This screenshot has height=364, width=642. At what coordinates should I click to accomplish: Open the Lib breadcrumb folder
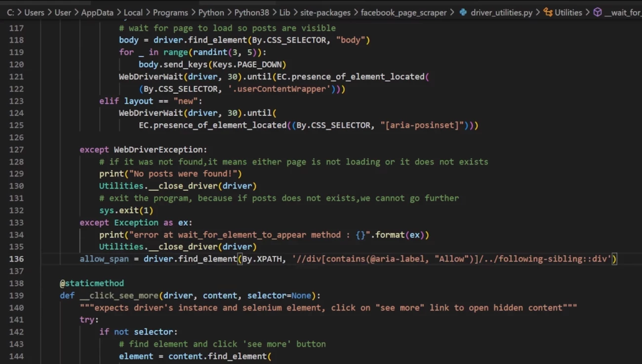[285, 12]
